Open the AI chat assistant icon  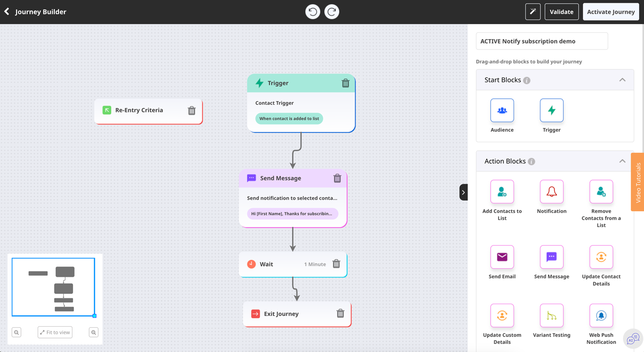click(x=633, y=339)
